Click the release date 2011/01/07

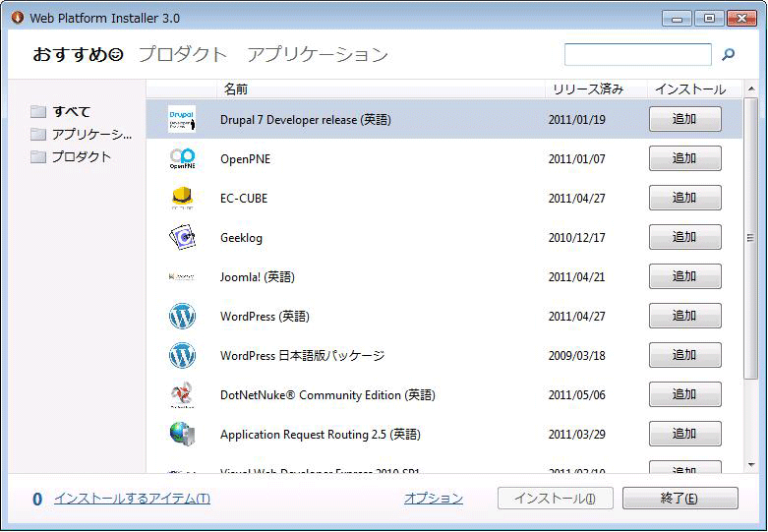pyautogui.click(x=576, y=159)
